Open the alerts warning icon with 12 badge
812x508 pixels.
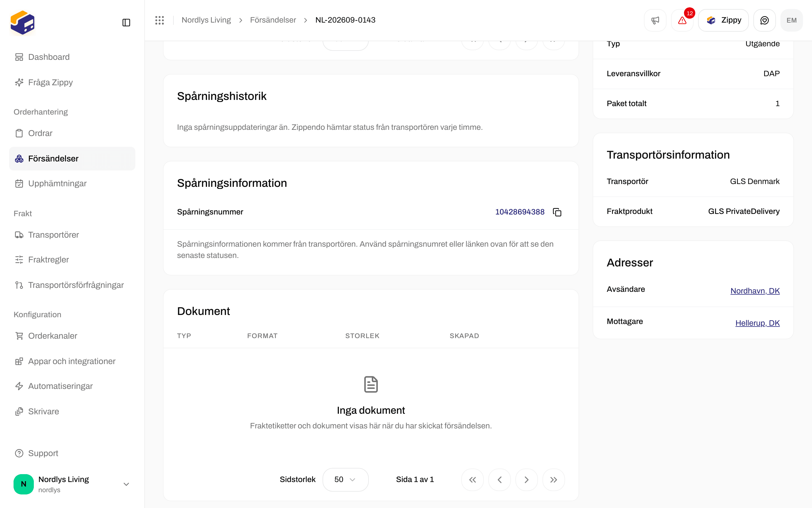click(682, 20)
